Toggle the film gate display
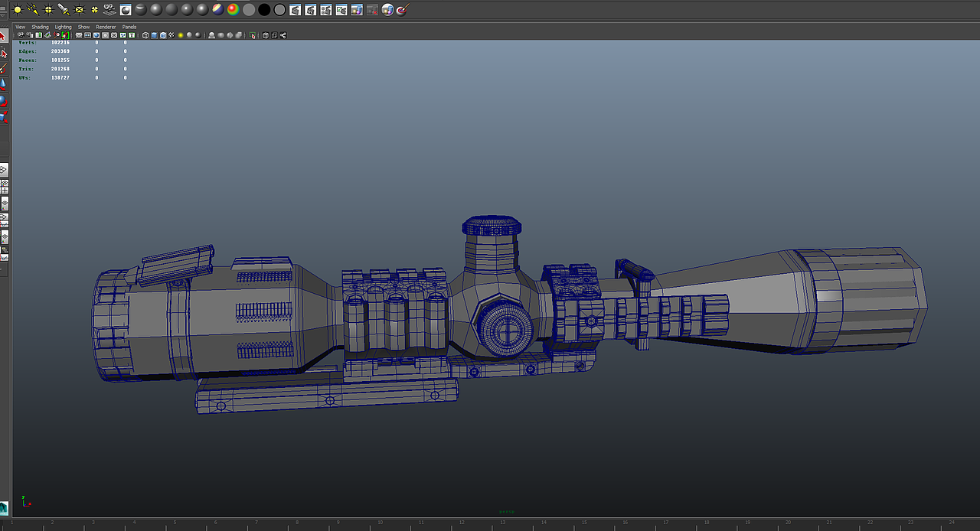980x531 pixels. [x=87, y=35]
